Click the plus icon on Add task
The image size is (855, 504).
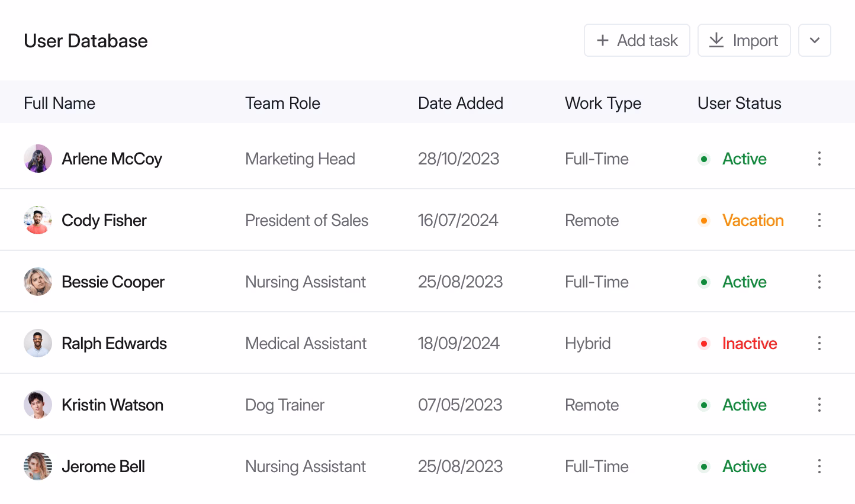(602, 40)
